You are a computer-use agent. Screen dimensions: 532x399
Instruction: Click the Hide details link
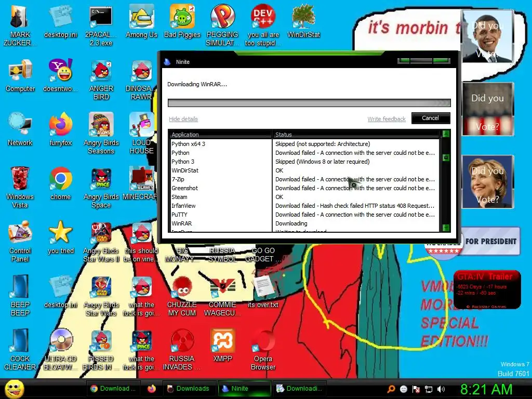coord(183,119)
